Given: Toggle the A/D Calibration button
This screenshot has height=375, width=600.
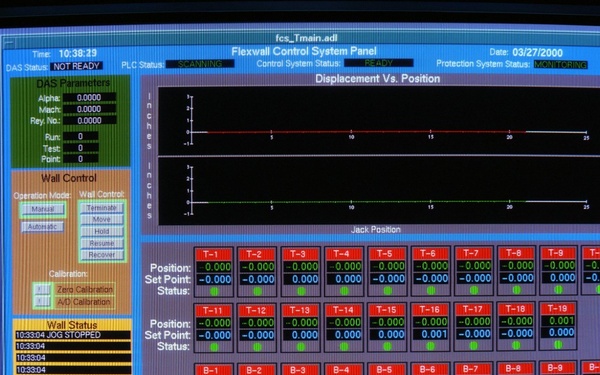Looking at the screenshot, I should point(42,302).
